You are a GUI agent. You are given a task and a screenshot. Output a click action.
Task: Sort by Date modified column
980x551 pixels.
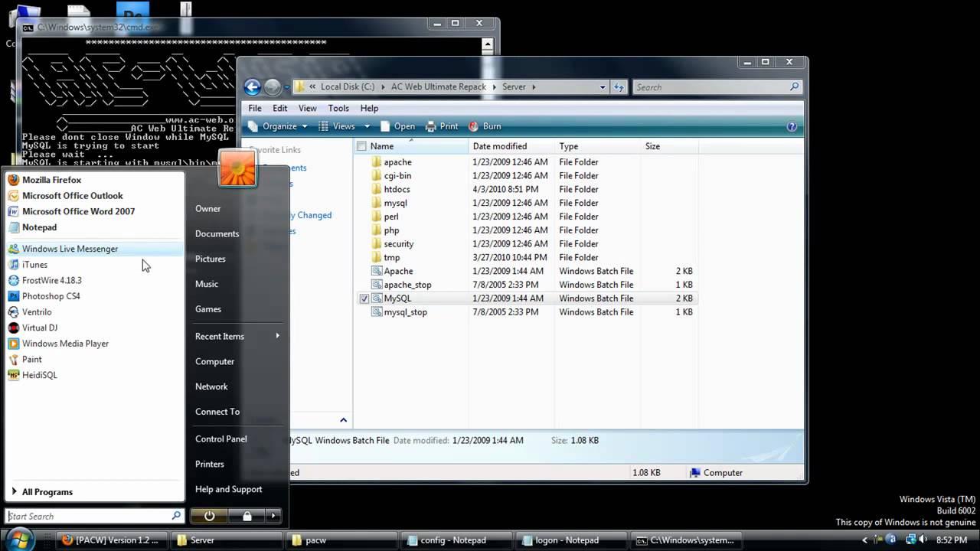point(511,146)
